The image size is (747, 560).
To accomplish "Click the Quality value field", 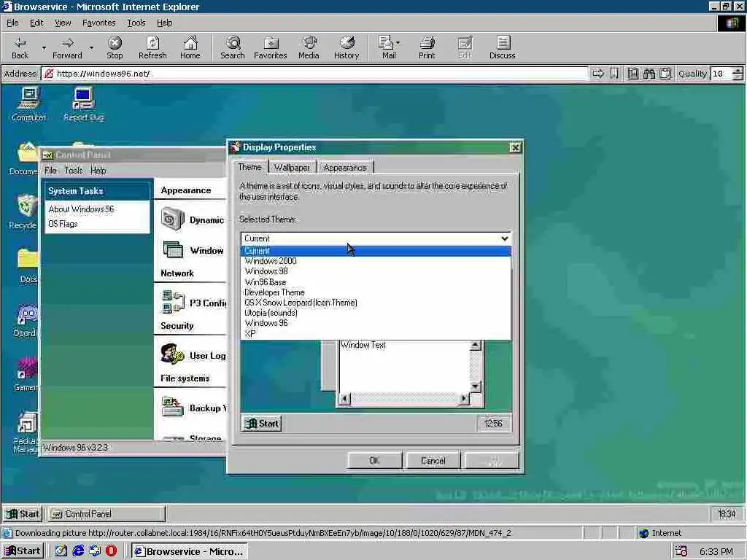I will tap(721, 74).
